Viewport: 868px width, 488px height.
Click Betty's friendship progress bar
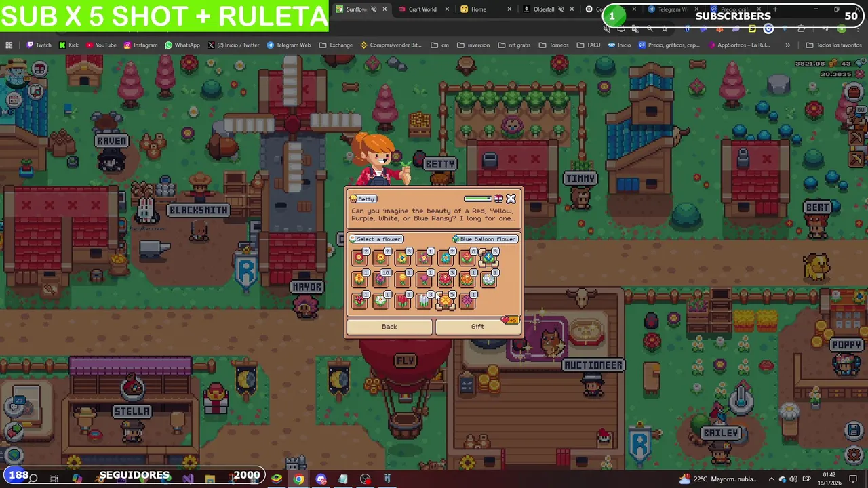click(x=479, y=199)
